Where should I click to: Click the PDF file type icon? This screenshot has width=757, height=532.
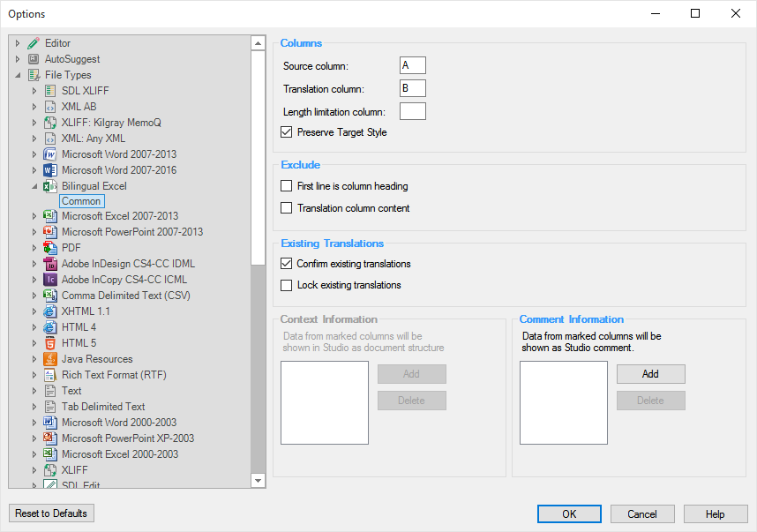click(x=50, y=248)
